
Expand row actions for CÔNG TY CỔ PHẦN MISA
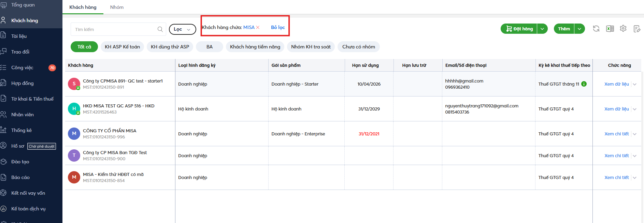point(634,134)
